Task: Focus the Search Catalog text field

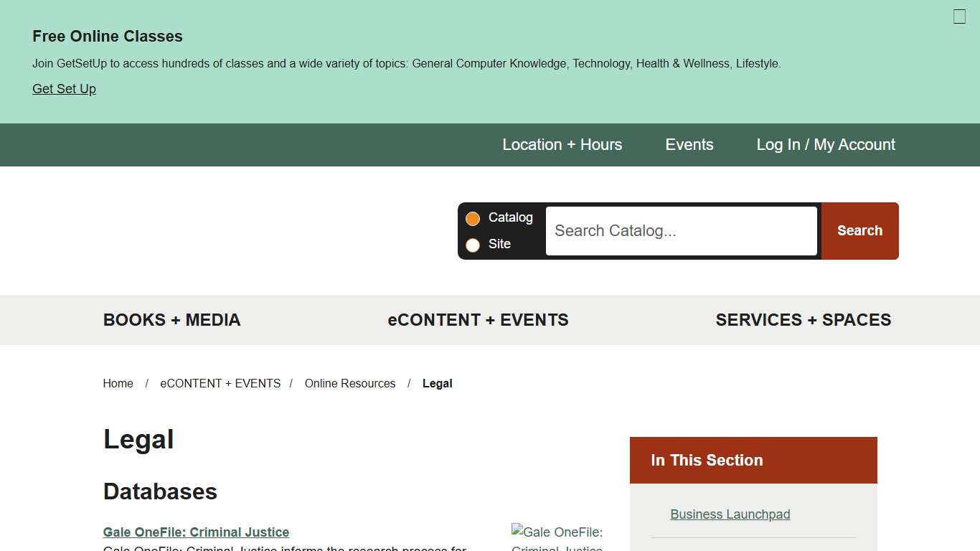Action: pos(681,231)
